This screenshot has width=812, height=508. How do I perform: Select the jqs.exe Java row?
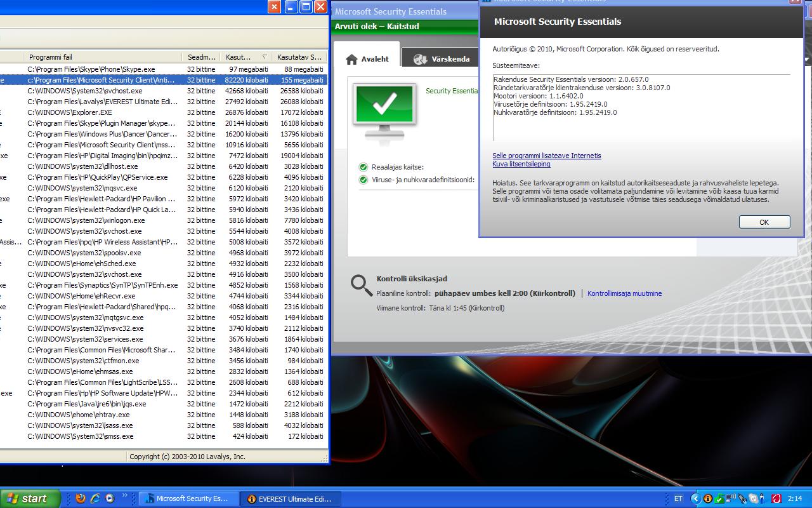click(x=164, y=404)
